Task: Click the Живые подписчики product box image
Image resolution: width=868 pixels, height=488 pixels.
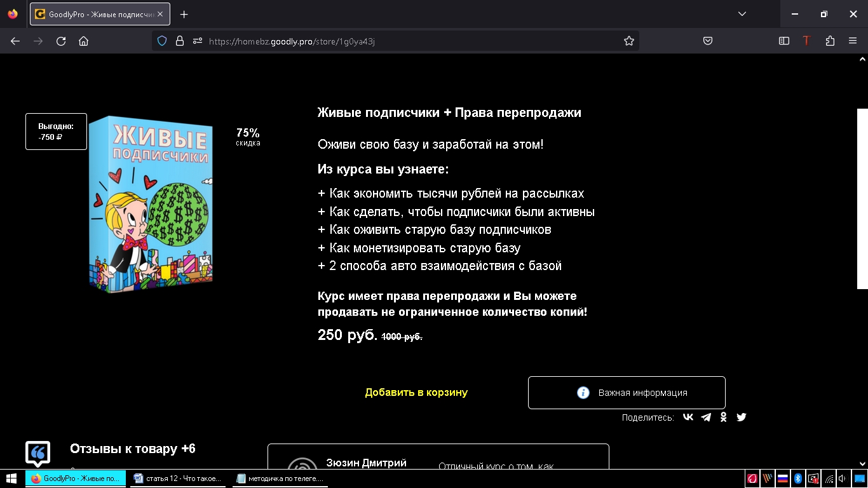Action: click(x=151, y=205)
